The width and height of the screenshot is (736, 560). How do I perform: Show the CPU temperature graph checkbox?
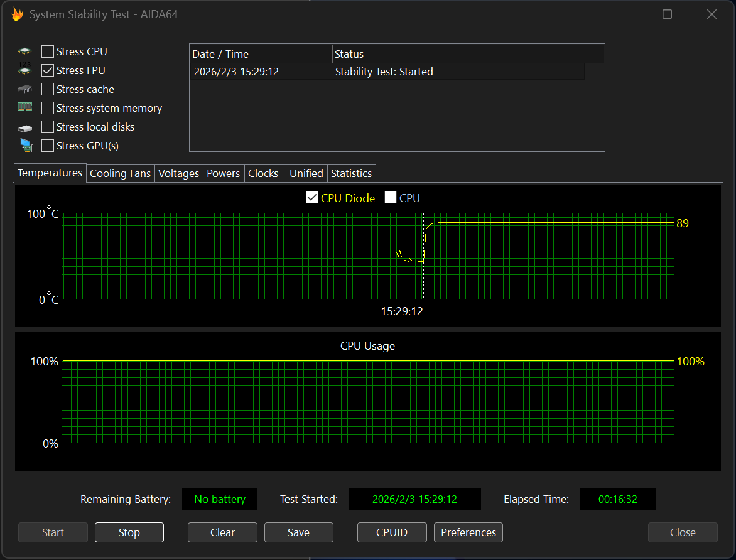coord(391,198)
